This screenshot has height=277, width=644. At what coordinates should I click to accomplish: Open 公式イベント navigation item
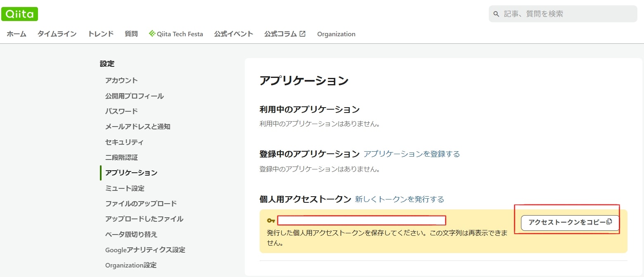[x=234, y=34]
